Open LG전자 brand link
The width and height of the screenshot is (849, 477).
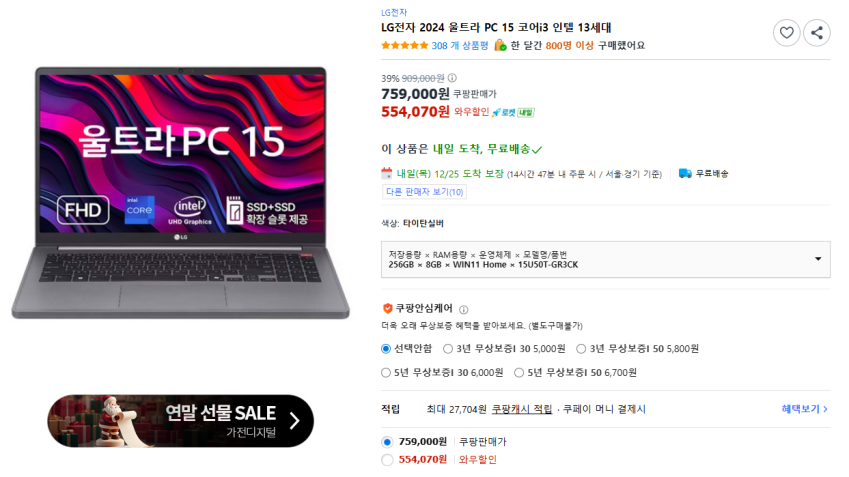click(x=394, y=12)
